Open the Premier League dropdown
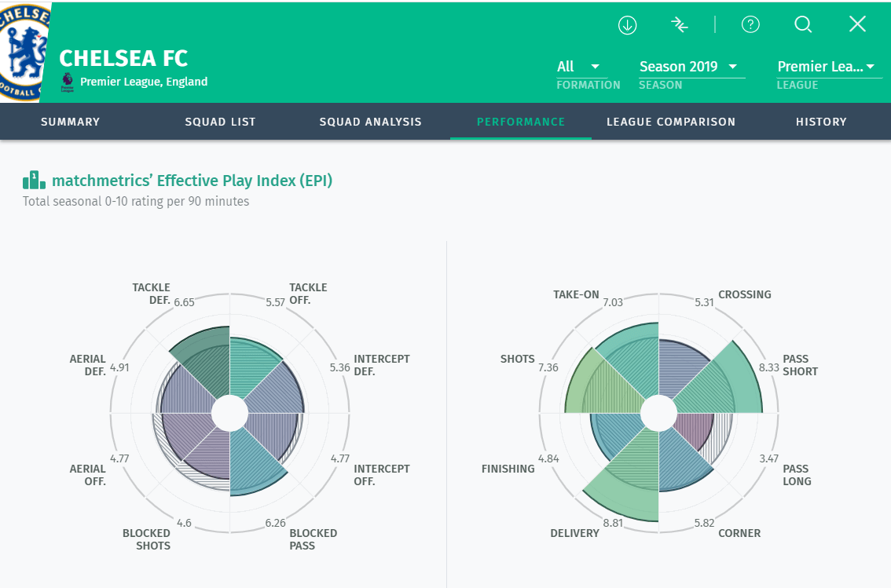This screenshot has width=891, height=588. (828, 67)
